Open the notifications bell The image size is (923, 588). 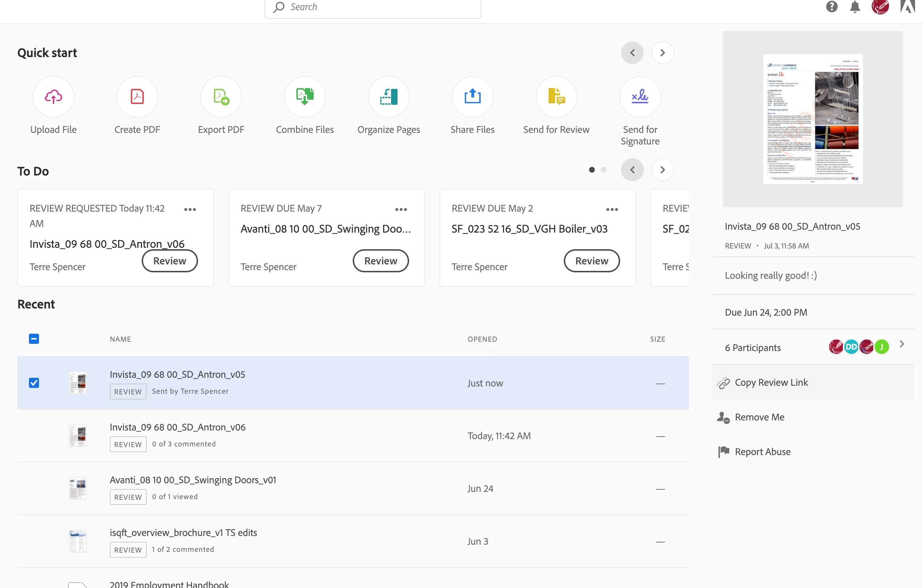point(855,7)
